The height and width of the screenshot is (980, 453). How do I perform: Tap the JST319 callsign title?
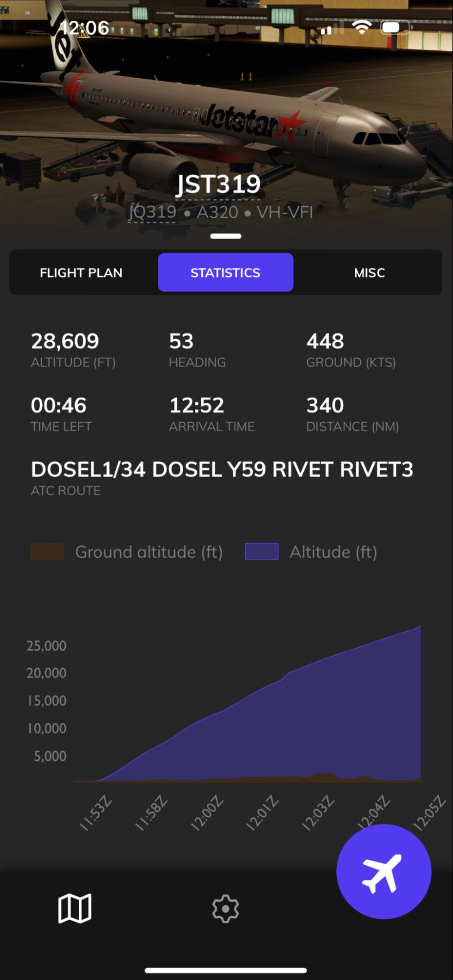point(218,184)
